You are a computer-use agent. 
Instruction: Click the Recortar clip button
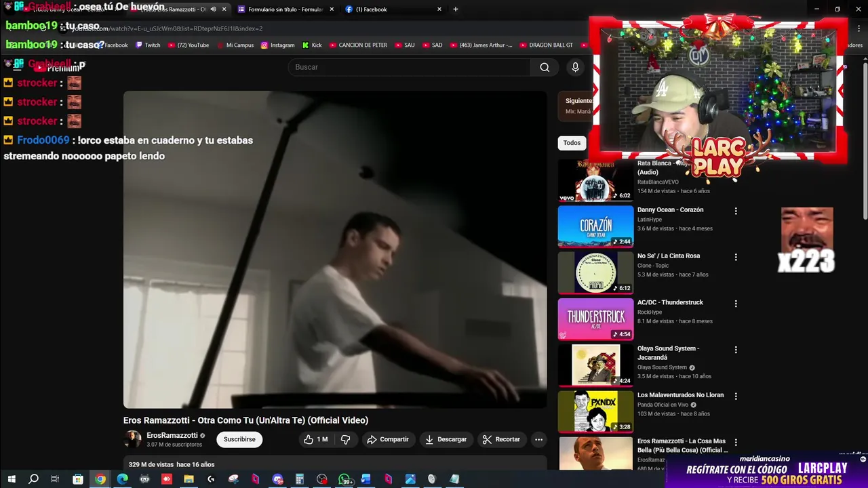[501, 439]
